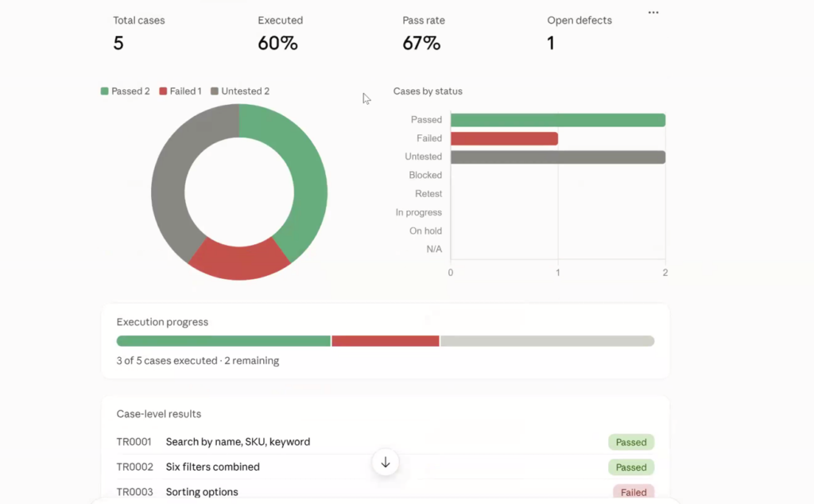Viewport: 814px width, 504px height.
Task: Click the green Passed bar in chart
Action: click(558, 120)
